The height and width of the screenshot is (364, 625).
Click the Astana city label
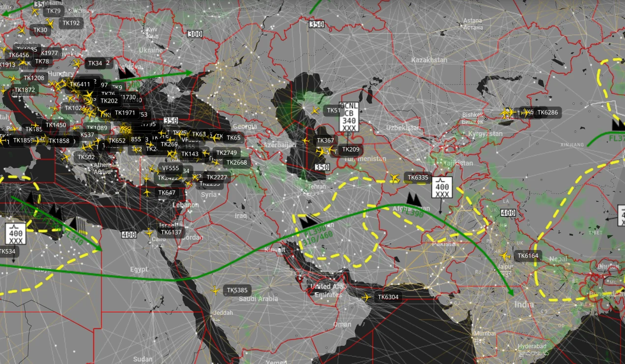click(473, 24)
